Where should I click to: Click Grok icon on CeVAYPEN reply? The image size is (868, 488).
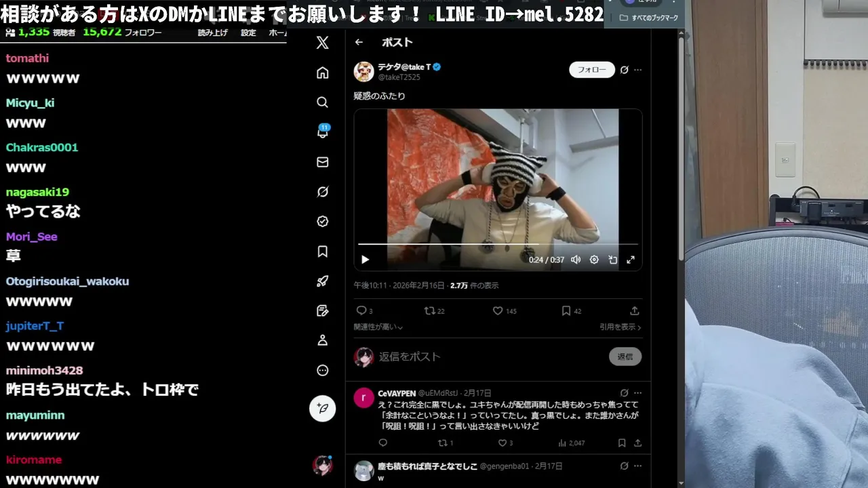(x=625, y=392)
